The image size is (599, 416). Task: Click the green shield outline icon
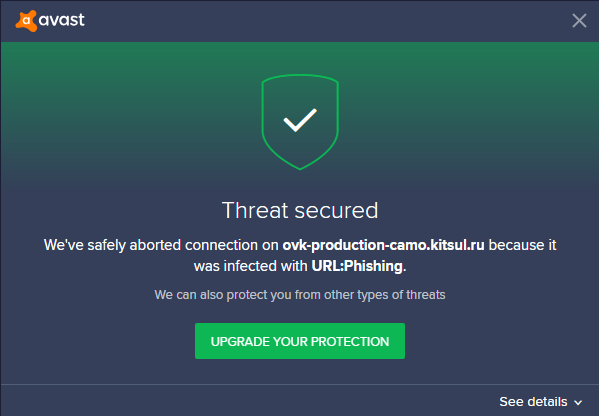[300, 122]
